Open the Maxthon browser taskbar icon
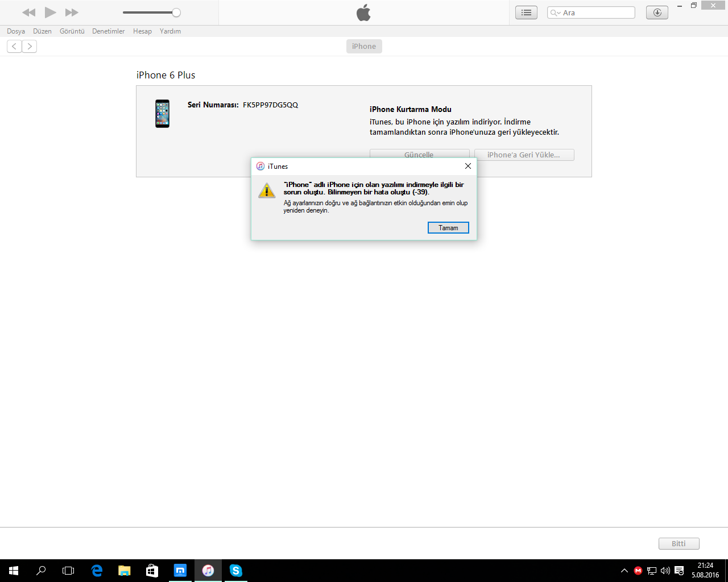 pyautogui.click(x=180, y=571)
